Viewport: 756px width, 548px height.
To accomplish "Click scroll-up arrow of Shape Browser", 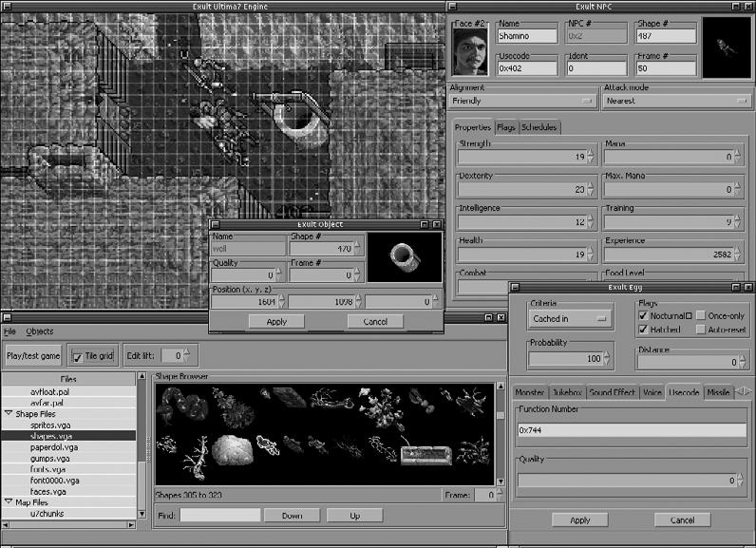I will (x=501, y=386).
